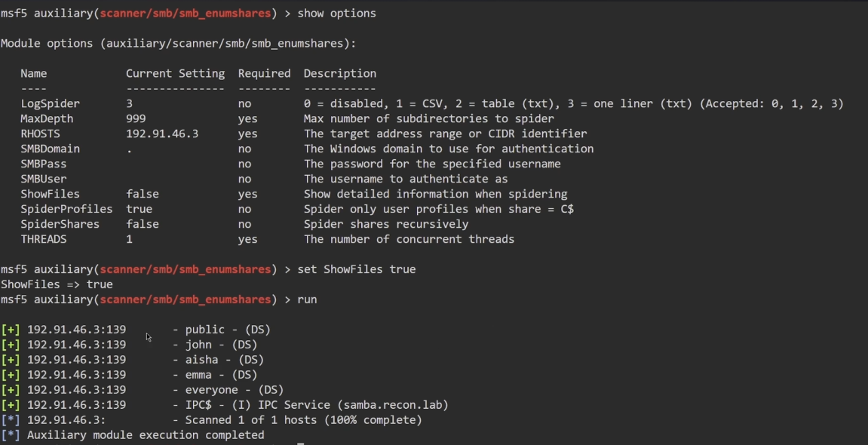Click the 'everyone' share name
The height and width of the screenshot is (445, 868).
211,390
